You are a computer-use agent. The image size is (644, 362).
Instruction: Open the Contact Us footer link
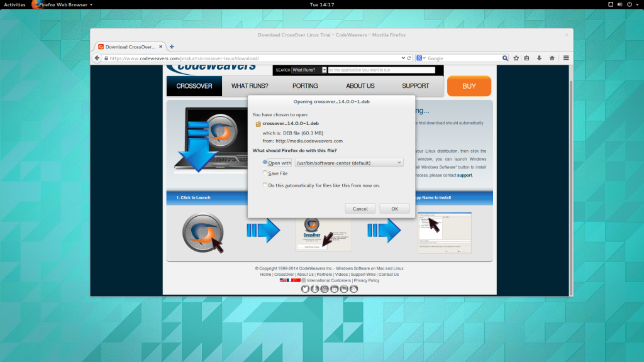[389, 275]
